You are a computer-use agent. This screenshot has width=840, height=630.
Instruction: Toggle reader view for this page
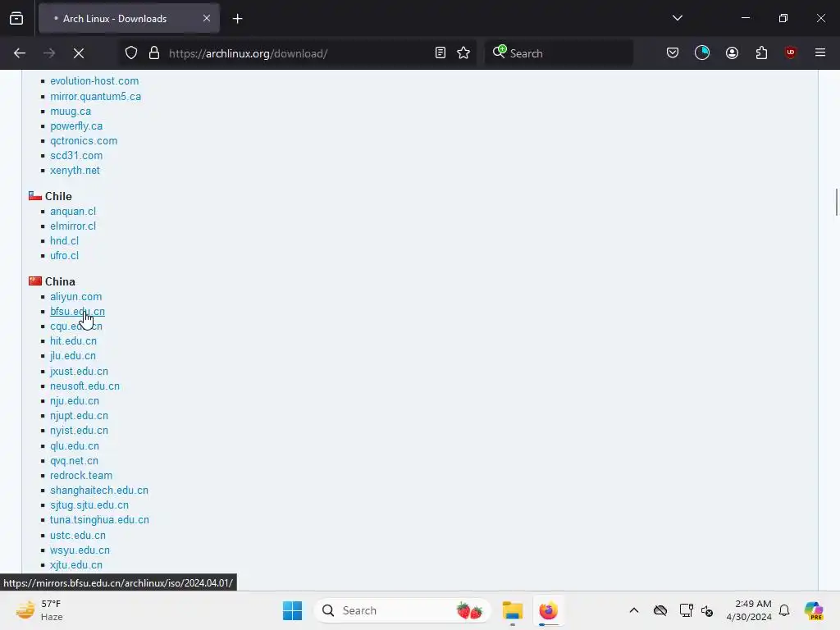tap(441, 53)
